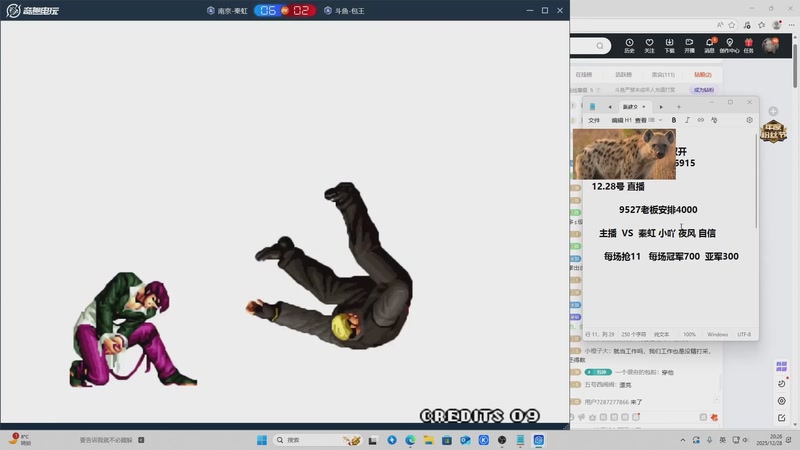Open the 消息 bell notifications icon
The height and width of the screenshot is (450, 800).
[x=709, y=45]
